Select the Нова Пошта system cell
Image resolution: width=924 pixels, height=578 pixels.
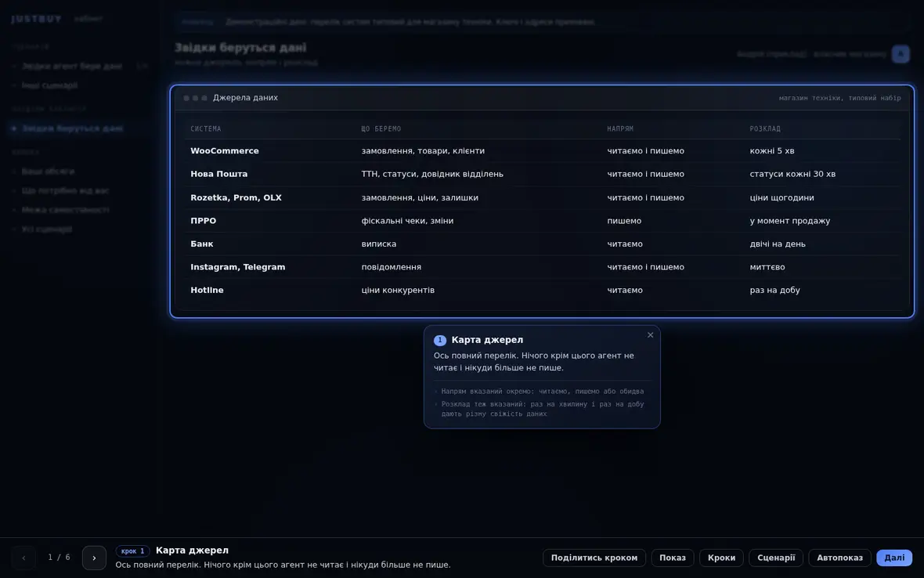click(218, 174)
